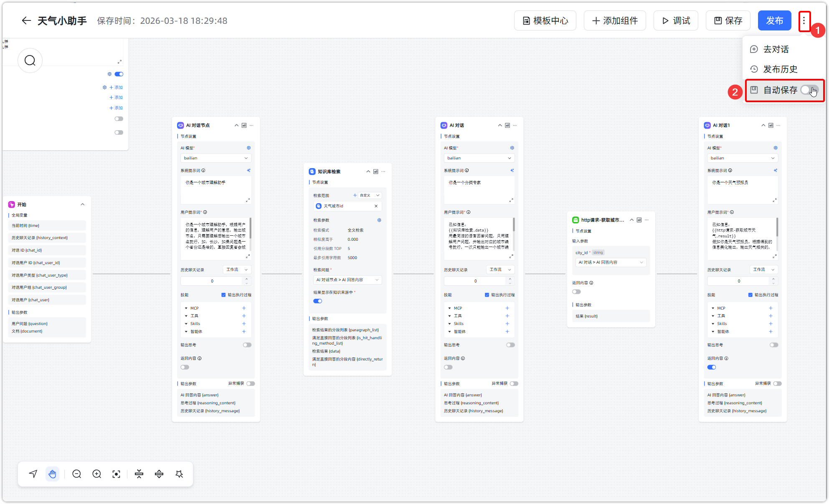829x504 pixels.
Task: Uncheck 输出执行过程 in AI 对话节点
Action: (x=223, y=295)
